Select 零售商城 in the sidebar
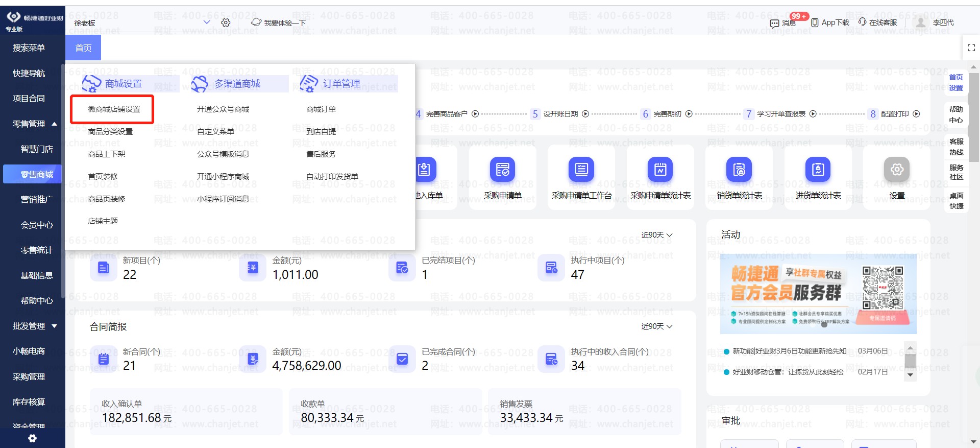980x448 pixels. [x=33, y=174]
